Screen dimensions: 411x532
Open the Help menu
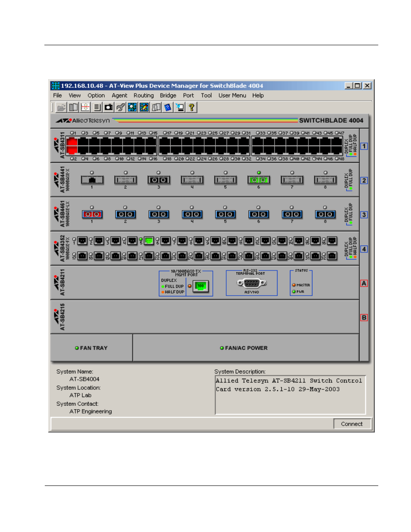258,96
